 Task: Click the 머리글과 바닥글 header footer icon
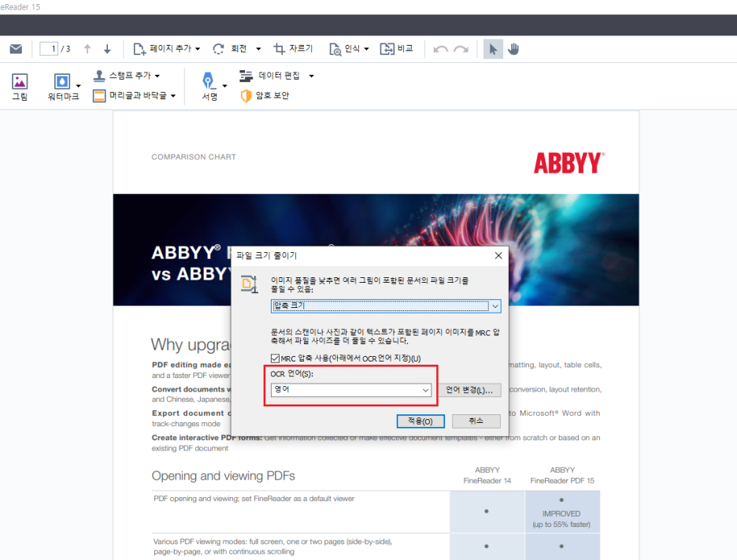99,96
